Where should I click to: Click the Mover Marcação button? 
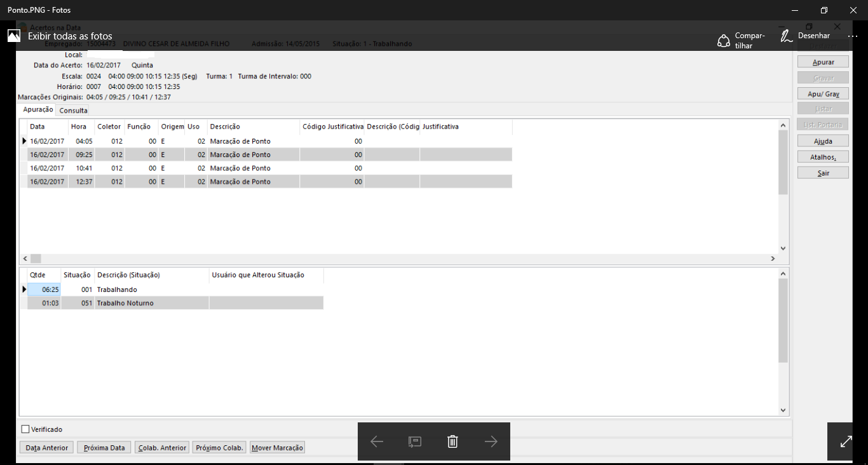pos(277,448)
